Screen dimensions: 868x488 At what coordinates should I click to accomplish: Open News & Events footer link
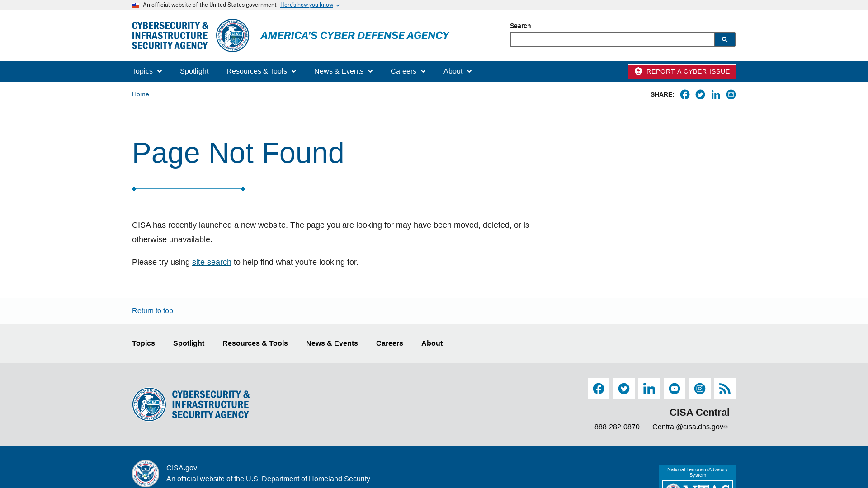332,343
